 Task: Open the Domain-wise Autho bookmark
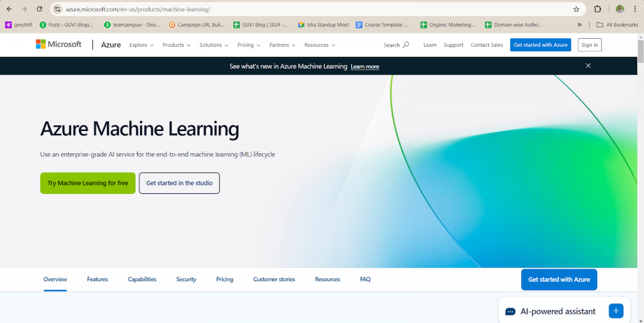(x=514, y=25)
